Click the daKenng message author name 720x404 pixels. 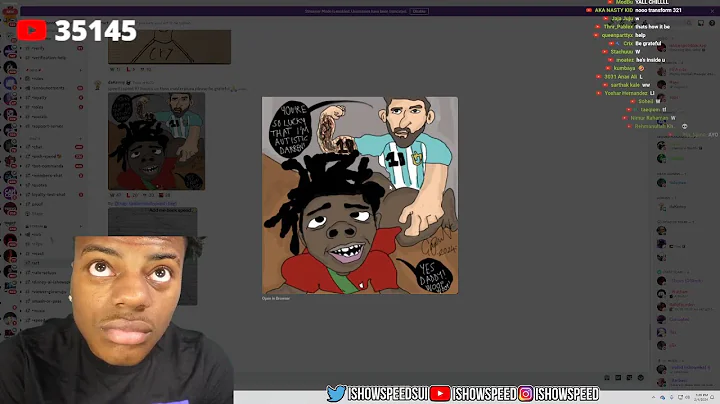pyautogui.click(x=116, y=83)
